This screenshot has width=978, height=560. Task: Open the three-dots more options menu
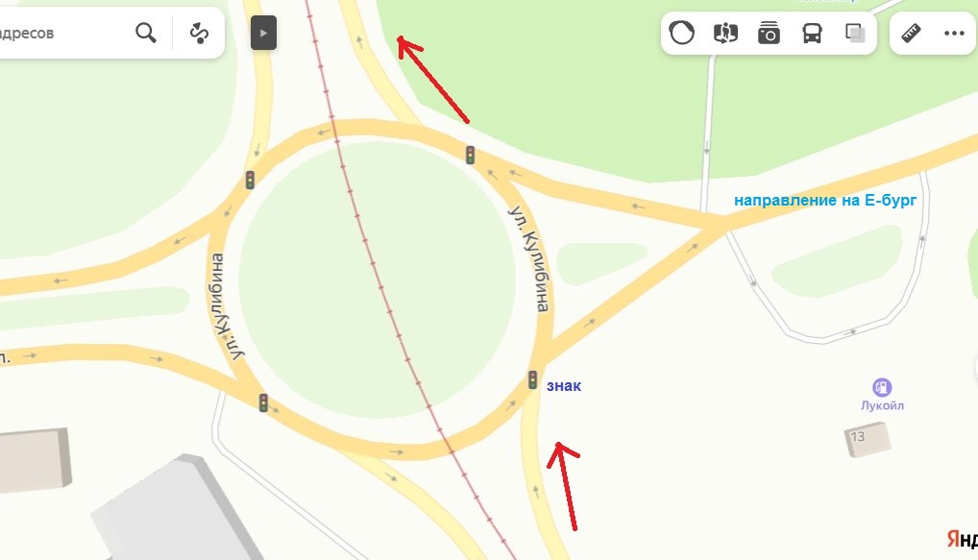[954, 33]
